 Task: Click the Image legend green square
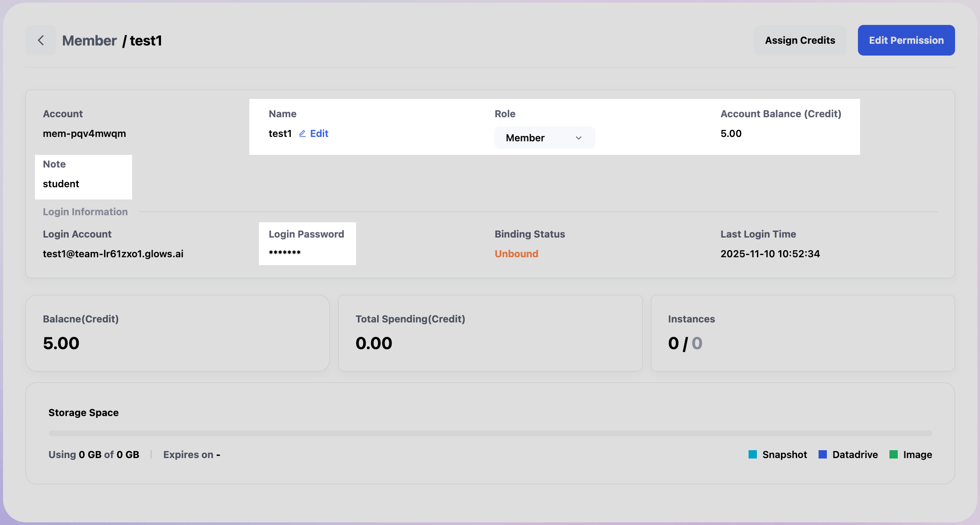[x=893, y=455]
